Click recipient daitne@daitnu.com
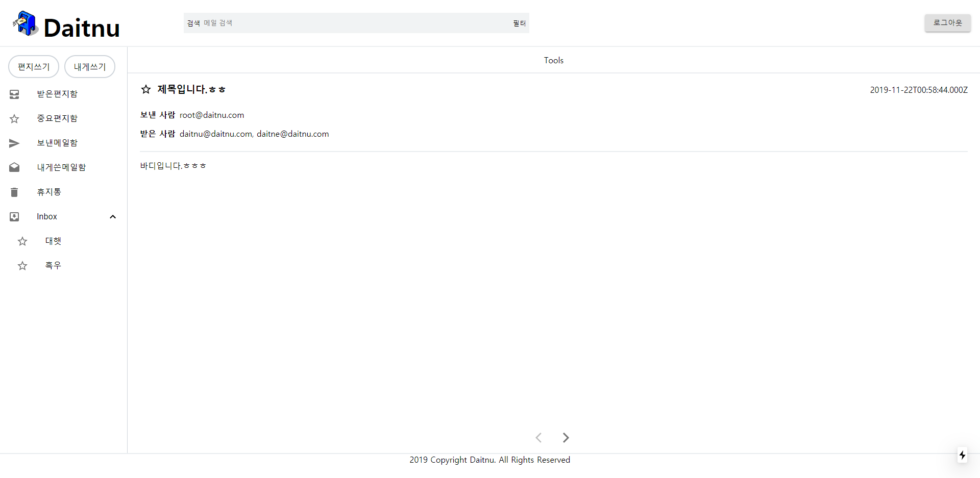 click(293, 134)
